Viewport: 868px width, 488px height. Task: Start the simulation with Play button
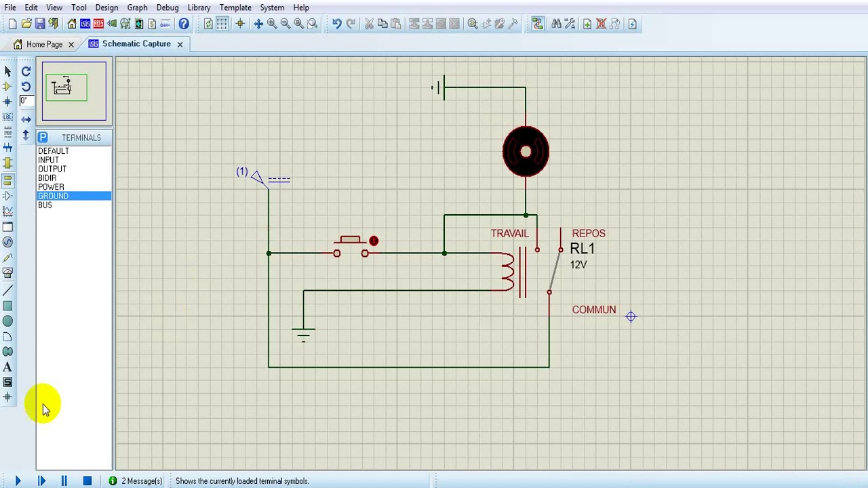click(x=18, y=481)
